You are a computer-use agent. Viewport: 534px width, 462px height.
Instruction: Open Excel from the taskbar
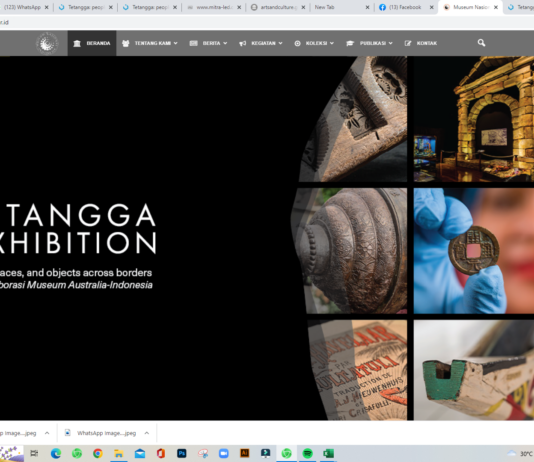click(329, 453)
